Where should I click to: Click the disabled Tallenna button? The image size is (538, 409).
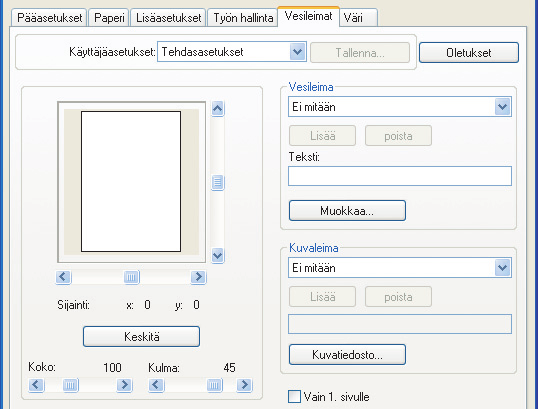[x=360, y=52]
